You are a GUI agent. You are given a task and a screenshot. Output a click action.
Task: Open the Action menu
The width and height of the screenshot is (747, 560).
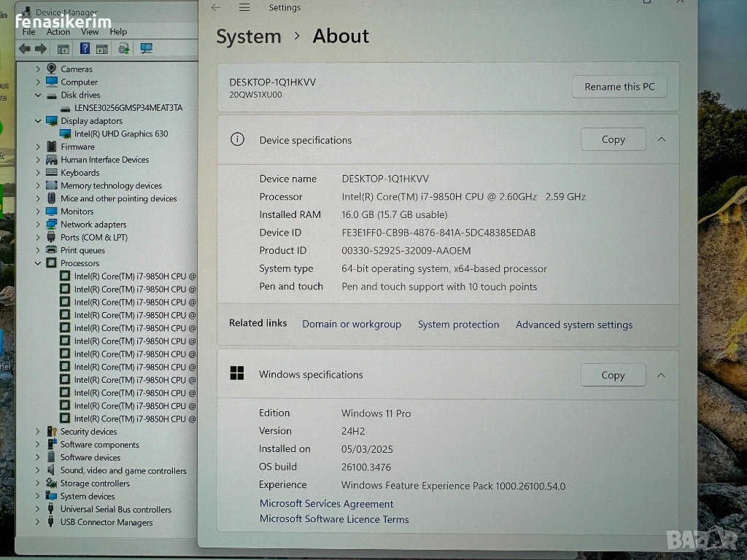58,32
